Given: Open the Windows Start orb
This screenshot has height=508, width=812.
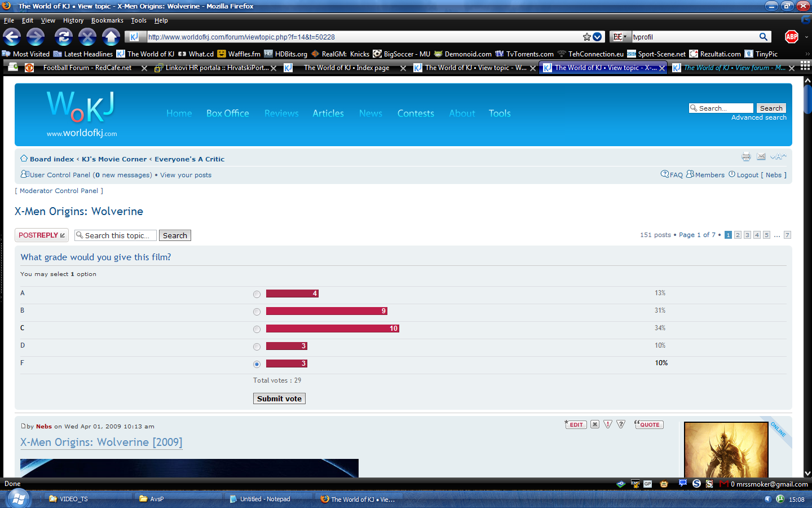Looking at the screenshot, I should point(18,498).
